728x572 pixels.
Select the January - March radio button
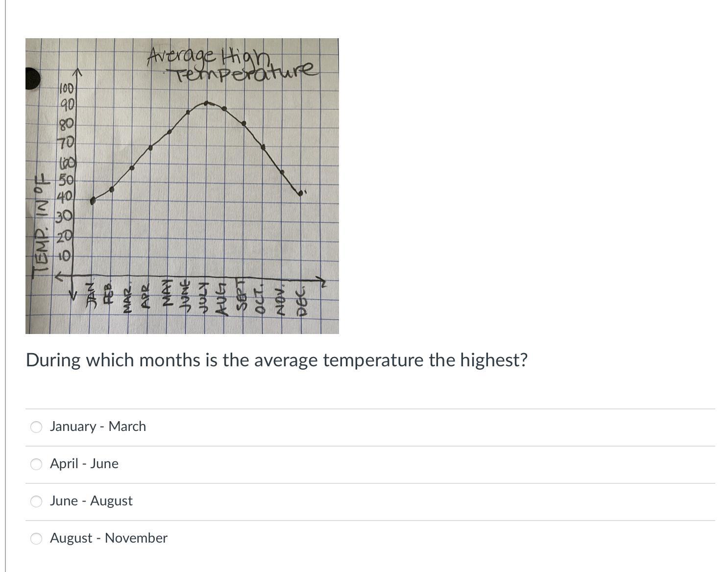click(x=37, y=427)
